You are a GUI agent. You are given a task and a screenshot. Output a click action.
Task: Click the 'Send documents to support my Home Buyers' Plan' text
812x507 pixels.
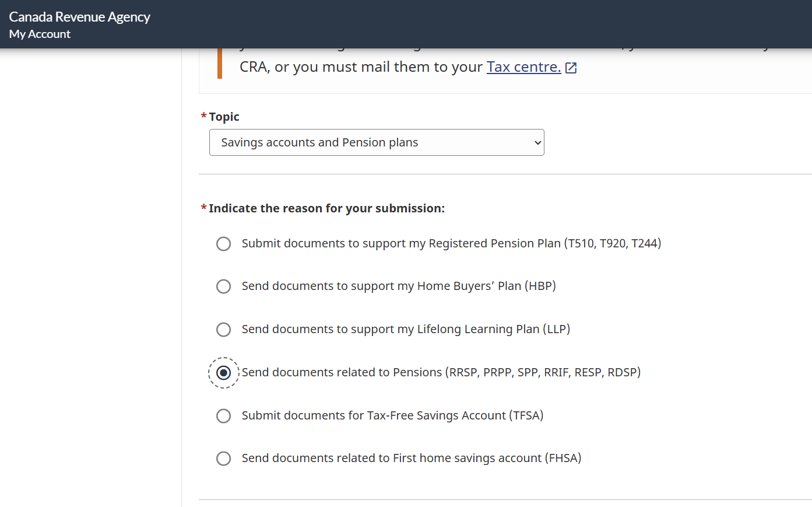[399, 286]
